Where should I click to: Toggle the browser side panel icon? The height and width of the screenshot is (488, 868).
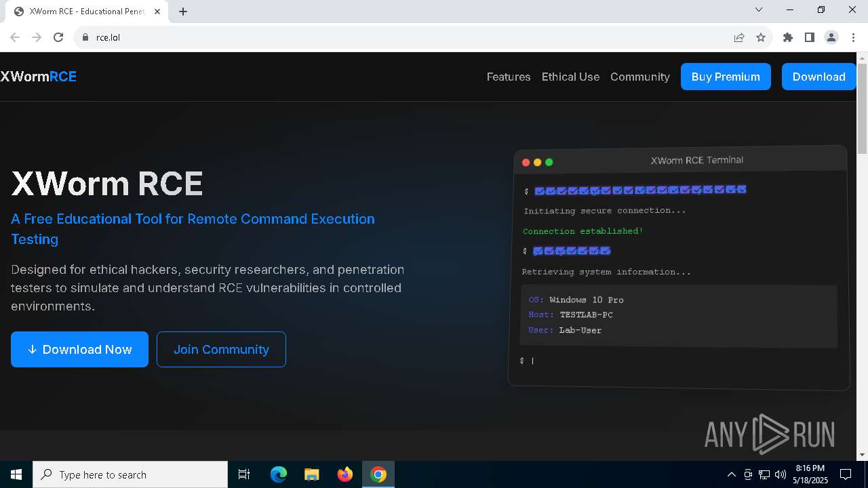tap(810, 37)
